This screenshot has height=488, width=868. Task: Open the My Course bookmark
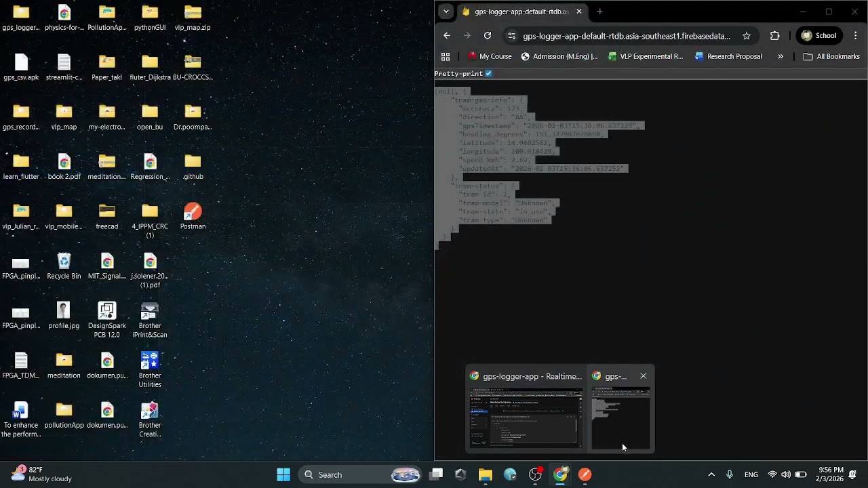[490, 56]
